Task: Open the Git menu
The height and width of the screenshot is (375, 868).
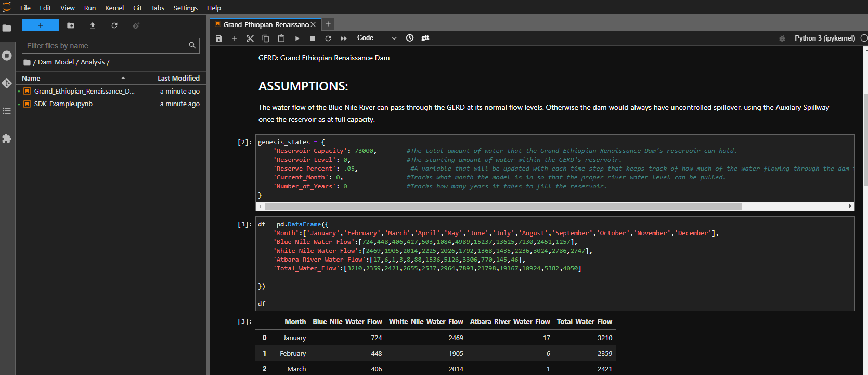Action: (x=137, y=8)
